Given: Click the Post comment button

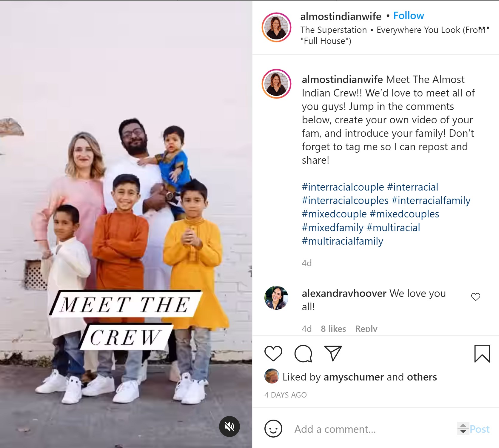Looking at the screenshot, I should pyautogui.click(x=480, y=429).
